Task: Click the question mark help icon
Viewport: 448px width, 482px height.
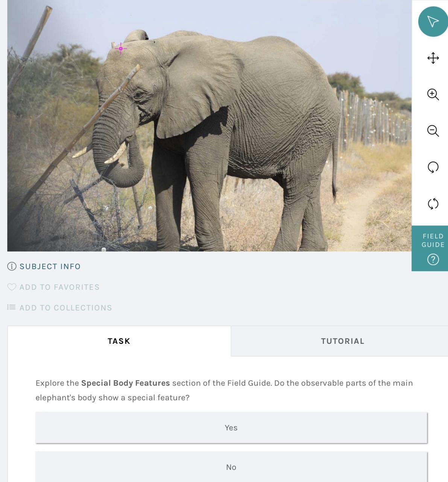Action: click(x=433, y=259)
